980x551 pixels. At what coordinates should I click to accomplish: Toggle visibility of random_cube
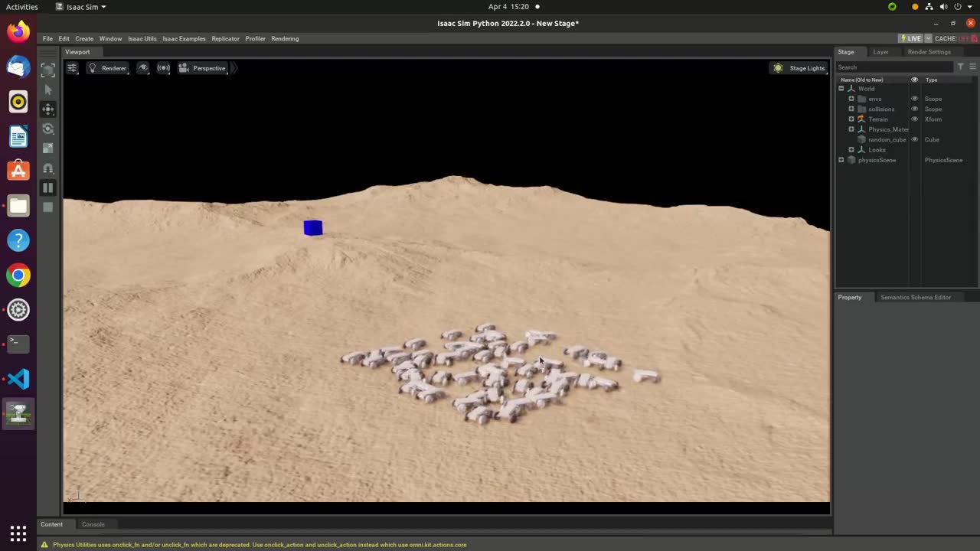[914, 139]
